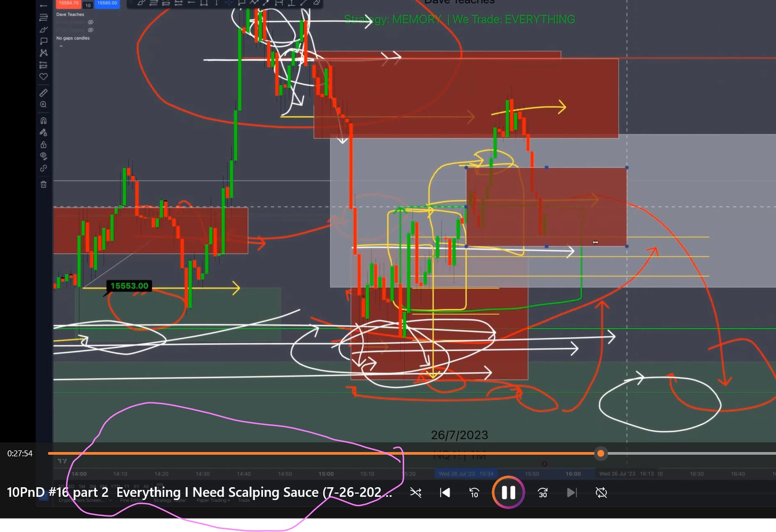Choose the text callout tool in left sidebar
The height and width of the screenshot is (532, 776).
[x=44, y=41]
